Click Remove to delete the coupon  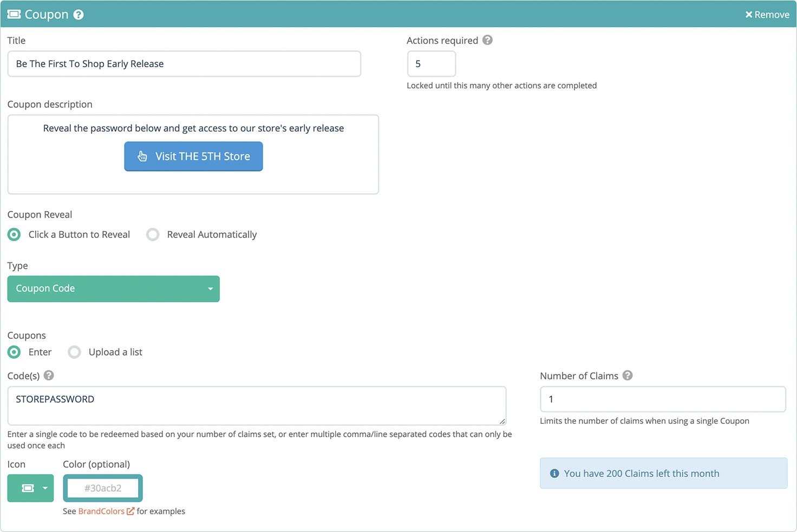point(767,15)
